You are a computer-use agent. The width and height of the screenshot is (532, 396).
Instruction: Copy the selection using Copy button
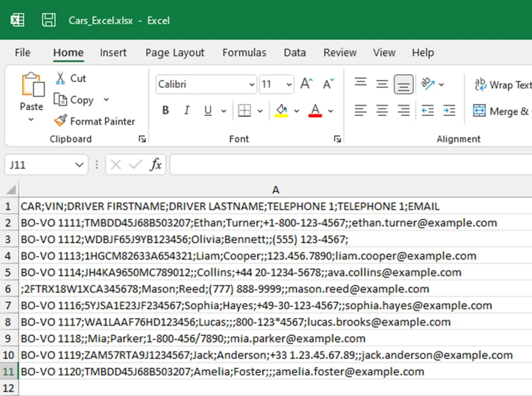point(74,100)
